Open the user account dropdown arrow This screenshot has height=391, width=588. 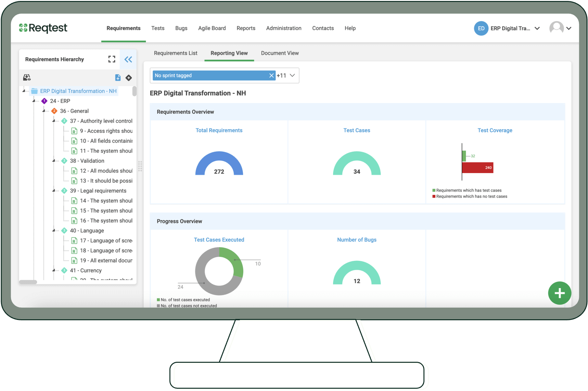[569, 28]
